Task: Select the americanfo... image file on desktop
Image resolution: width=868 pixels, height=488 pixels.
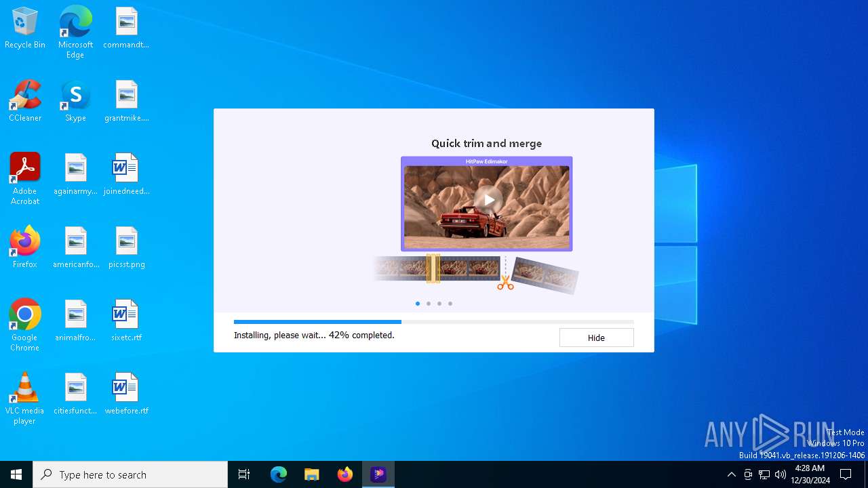Action: pyautogui.click(x=75, y=248)
